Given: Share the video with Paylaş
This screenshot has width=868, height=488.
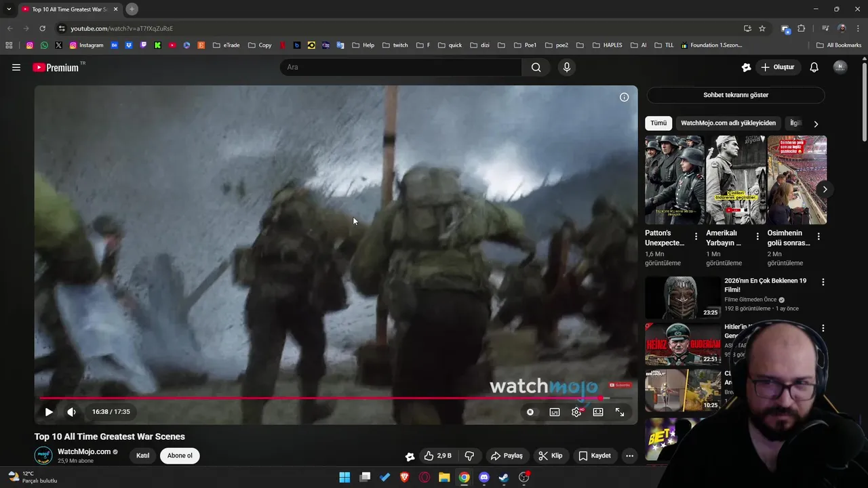Looking at the screenshot, I should click(x=507, y=455).
